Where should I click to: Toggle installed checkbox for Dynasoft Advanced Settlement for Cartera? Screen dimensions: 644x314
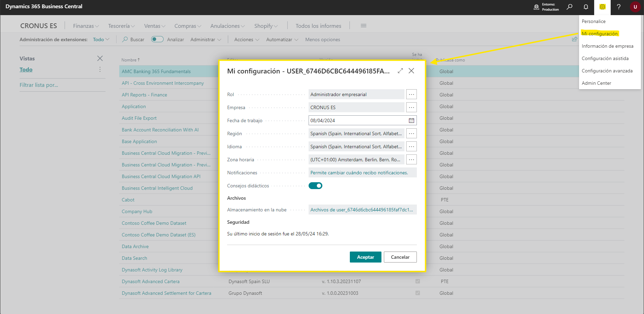(x=418, y=293)
